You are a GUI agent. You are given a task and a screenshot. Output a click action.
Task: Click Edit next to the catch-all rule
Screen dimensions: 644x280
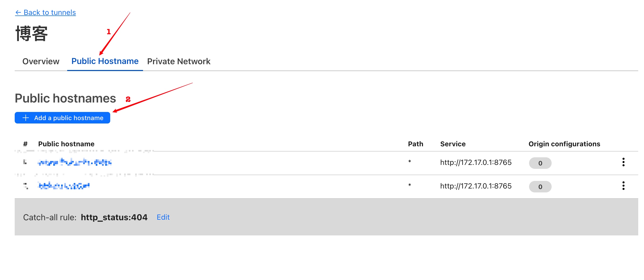[163, 217]
